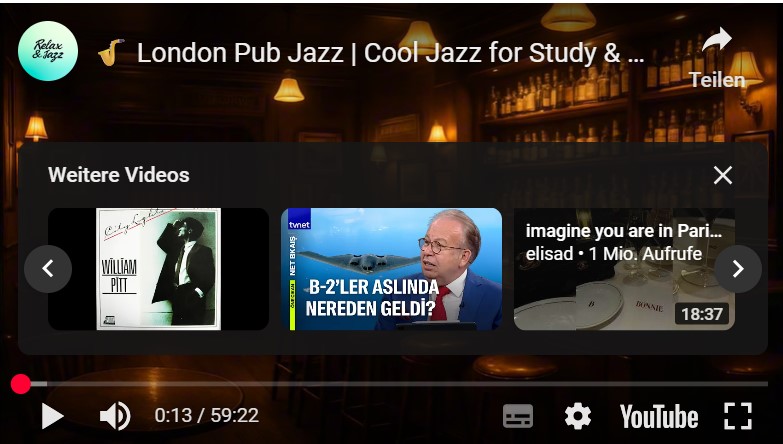Open the William Pitt album video thumbnail
The height and width of the screenshot is (444, 783).
(158, 269)
